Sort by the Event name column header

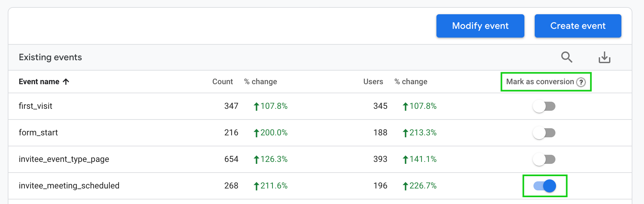click(39, 82)
